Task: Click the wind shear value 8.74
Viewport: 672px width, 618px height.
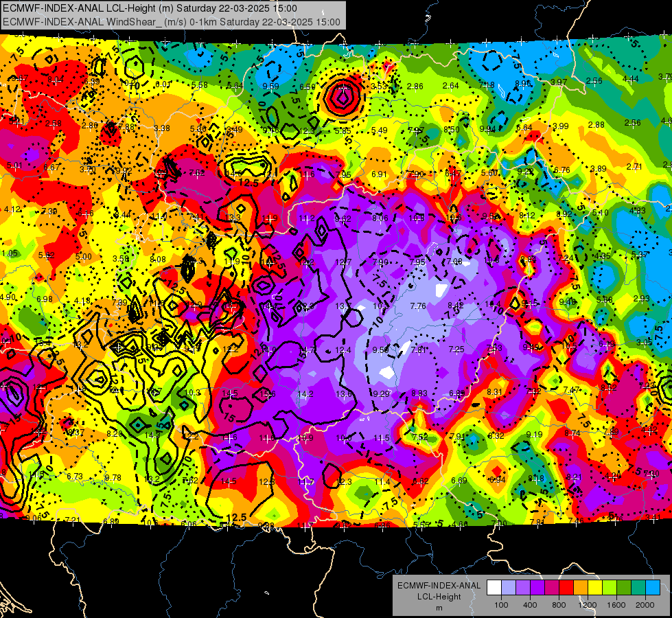Action: (572, 433)
